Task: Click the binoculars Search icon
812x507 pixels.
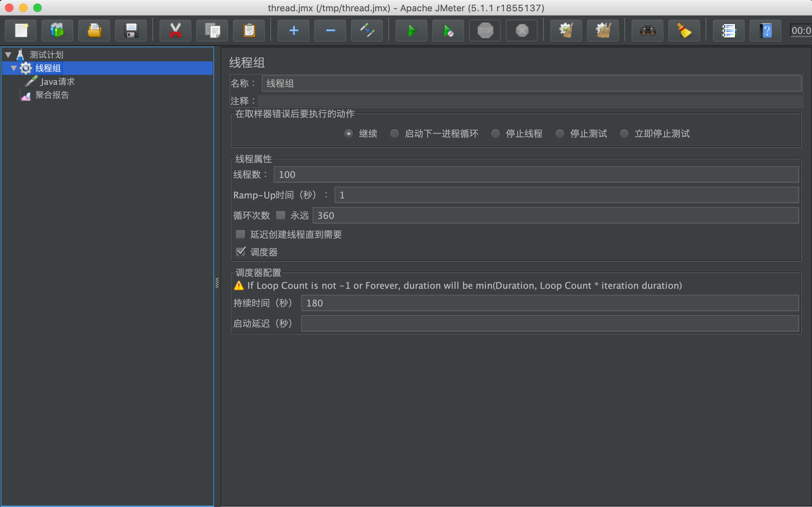Action: tap(647, 31)
